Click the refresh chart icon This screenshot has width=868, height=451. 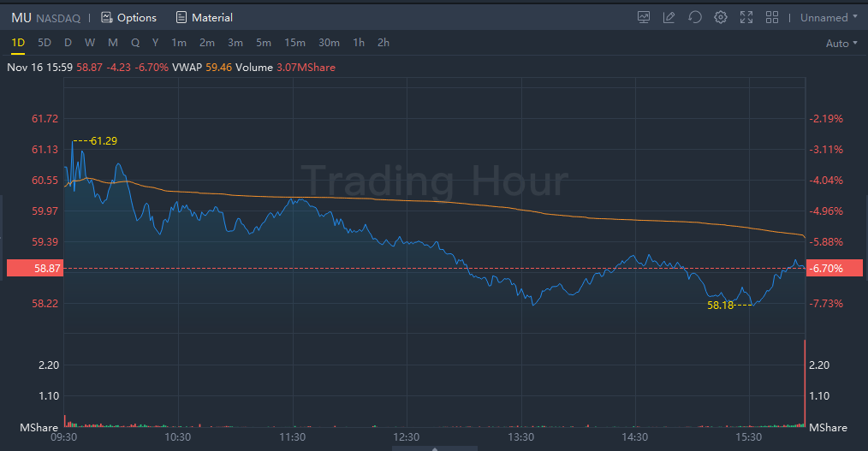click(694, 17)
